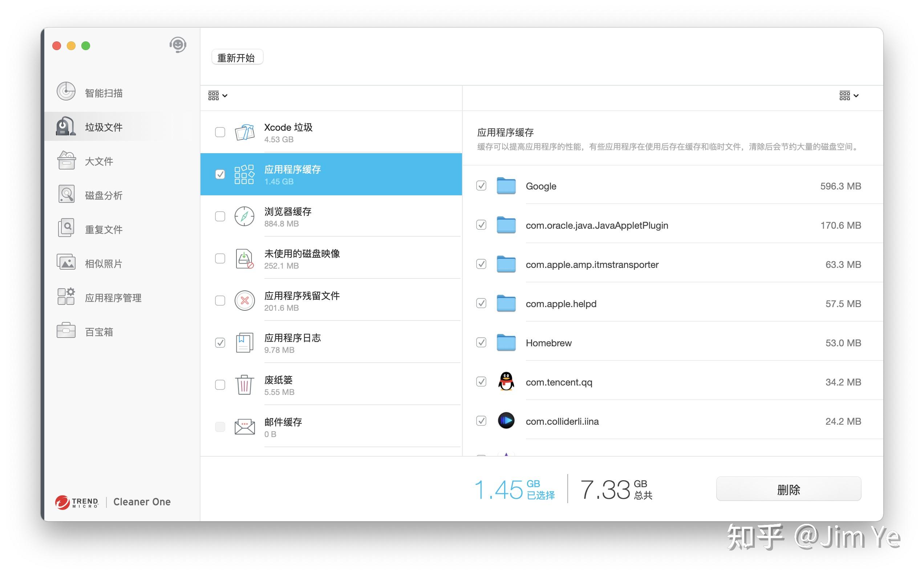Open Smart Scan (智能扫描) radar icon
The image size is (924, 575).
click(x=66, y=91)
